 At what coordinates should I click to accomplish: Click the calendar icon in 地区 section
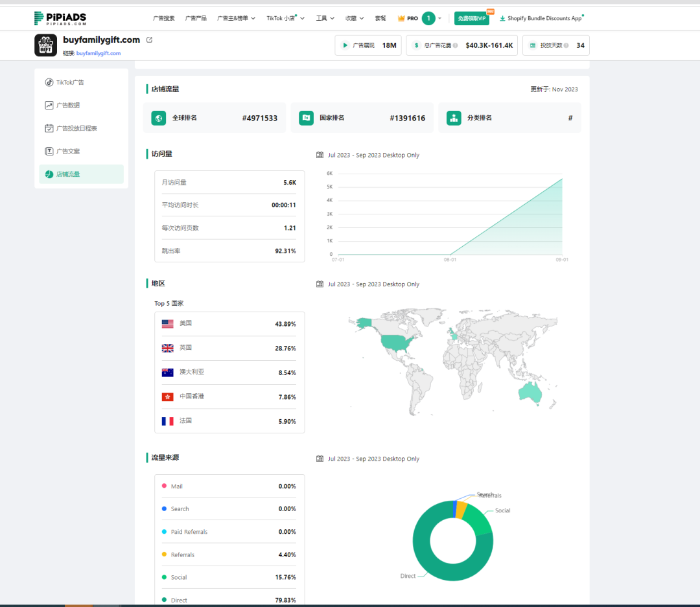click(320, 284)
